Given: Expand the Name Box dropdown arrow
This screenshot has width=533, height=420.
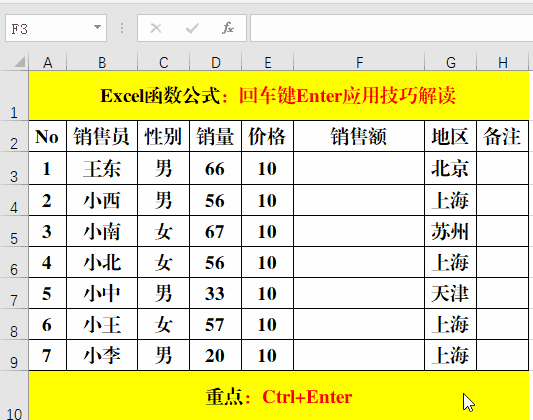Looking at the screenshot, I should [98, 27].
